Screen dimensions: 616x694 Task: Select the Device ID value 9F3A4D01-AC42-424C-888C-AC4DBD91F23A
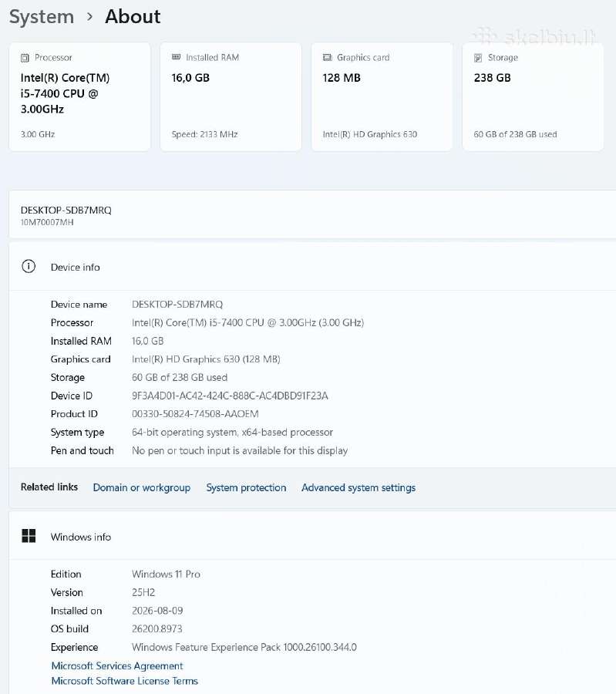[x=230, y=396]
